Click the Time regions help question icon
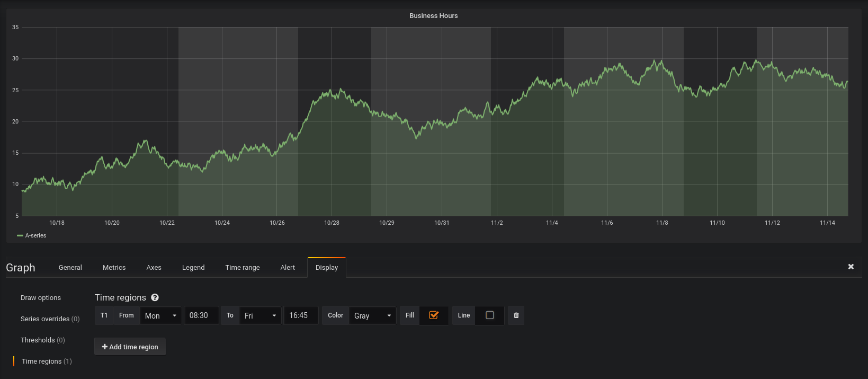 (x=155, y=298)
